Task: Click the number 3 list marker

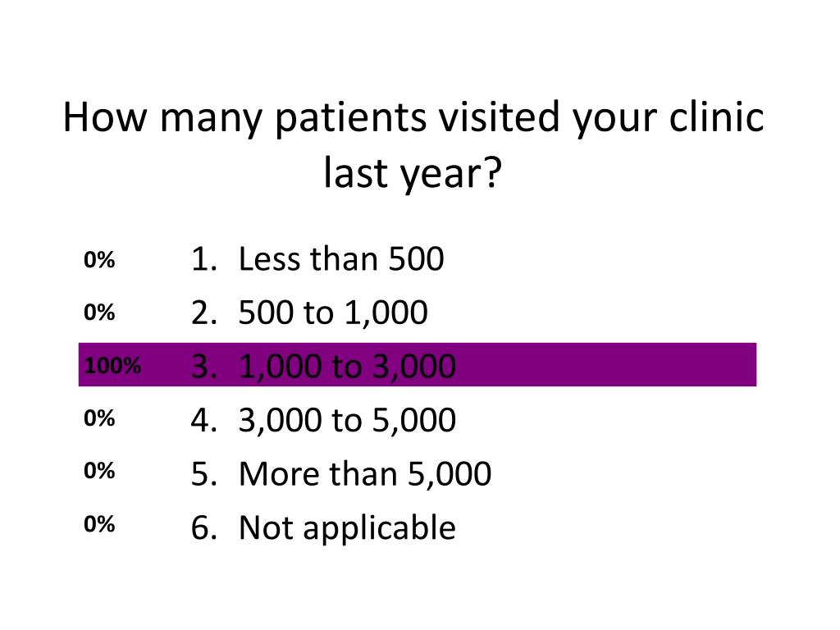Action: coord(204,367)
